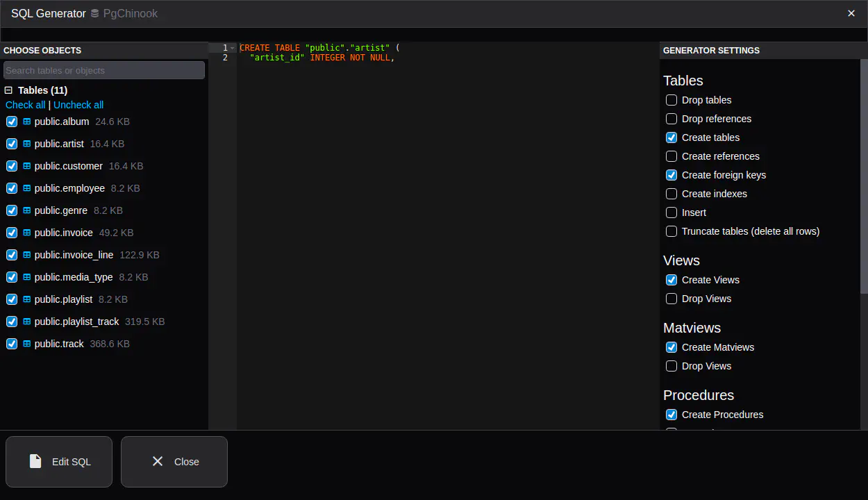Click the table icon next to public.employee
This screenshot has width=868, height=500.
point(27,188)
